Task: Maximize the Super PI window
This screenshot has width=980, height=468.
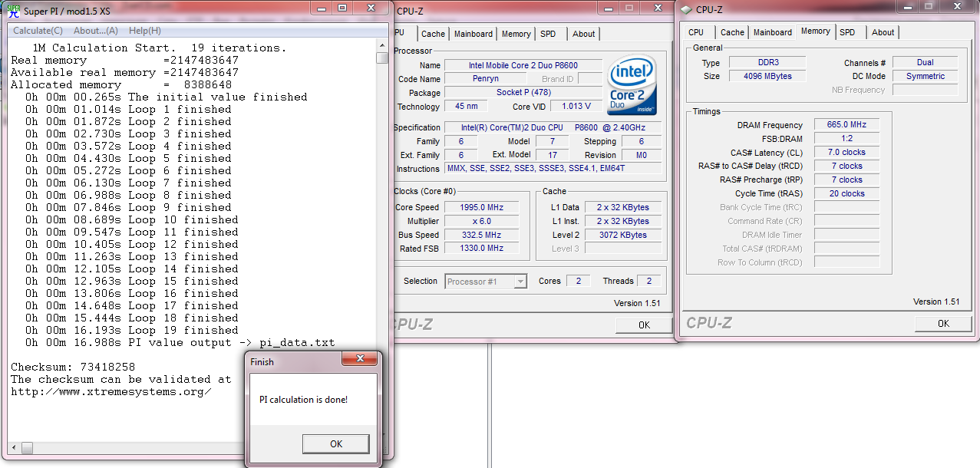Action: point(342,8)
